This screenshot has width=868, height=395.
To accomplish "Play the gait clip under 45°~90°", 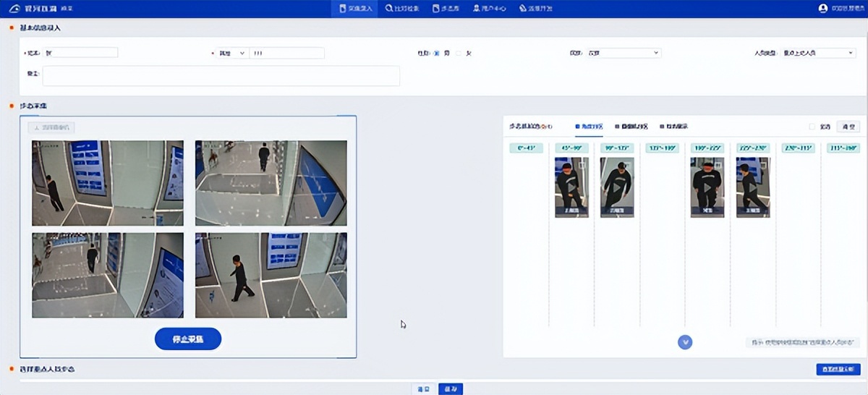I will [x=571, y=187].
